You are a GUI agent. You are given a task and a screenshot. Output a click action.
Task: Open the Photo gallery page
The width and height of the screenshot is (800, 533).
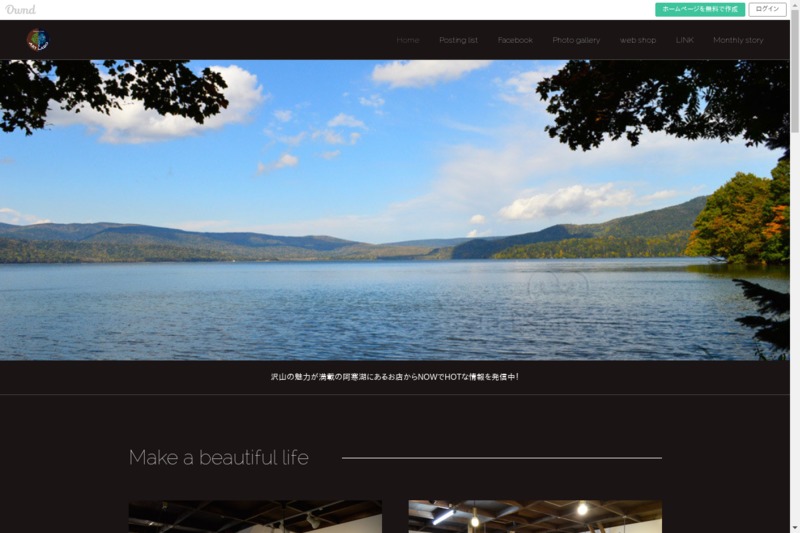pyautogui.click(x=576, y=40)
